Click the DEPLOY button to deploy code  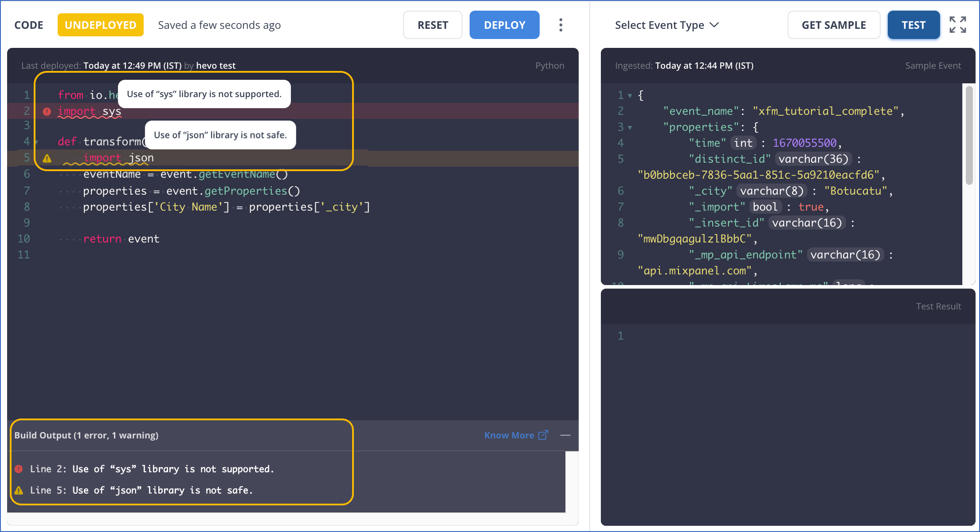coord(505,24)
